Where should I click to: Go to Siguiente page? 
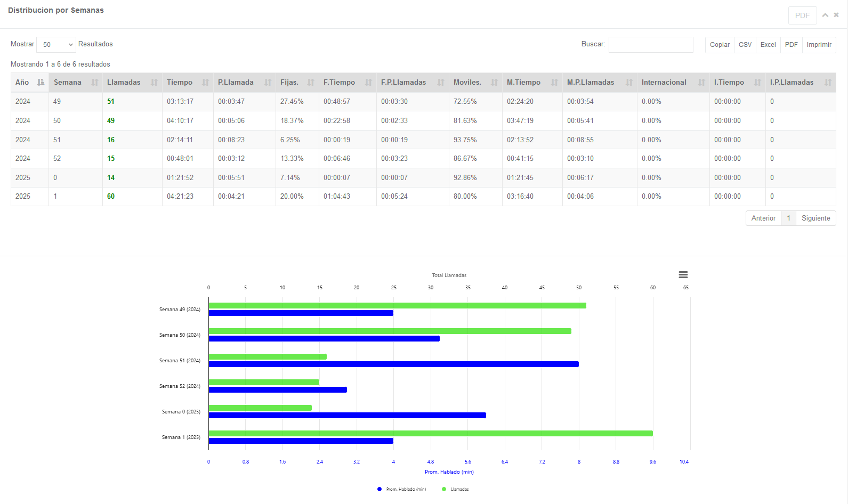815,218
